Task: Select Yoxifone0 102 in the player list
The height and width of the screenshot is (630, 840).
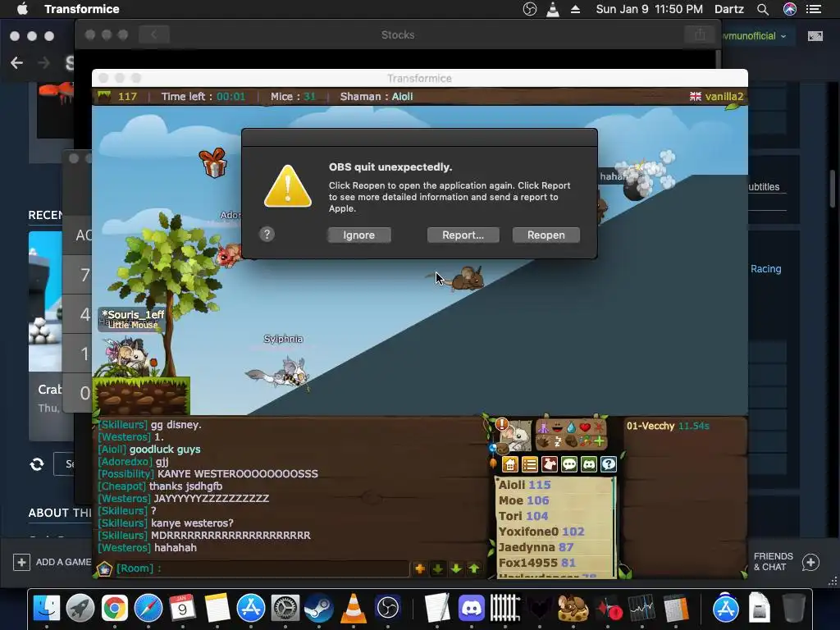Action: coord(541,532)
